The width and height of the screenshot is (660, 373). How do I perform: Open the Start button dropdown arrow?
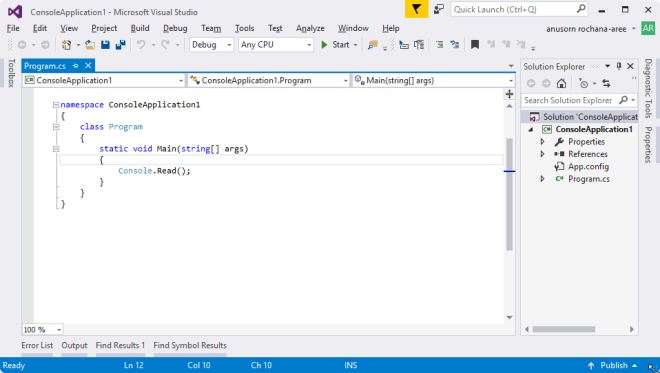(356, 45)
